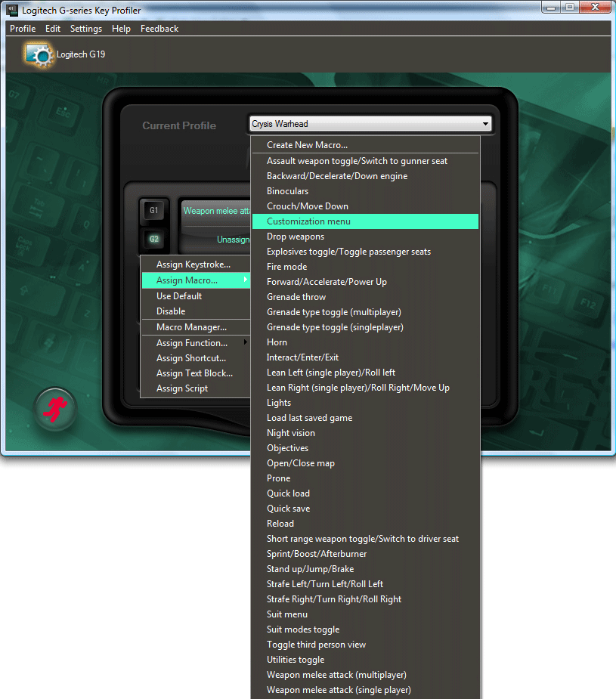Select Grenade throw macro
The width and height of the screenshot is (616, 699).
pos(366,297)
